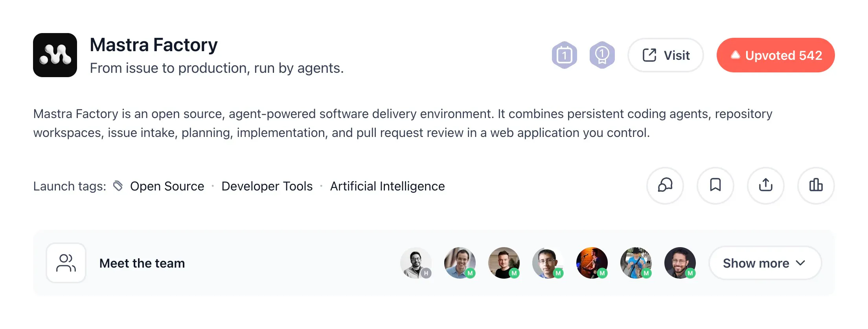Share the launch using the upload icon
868x329 pixels.
pyautogui.click(x=766, y=185)
